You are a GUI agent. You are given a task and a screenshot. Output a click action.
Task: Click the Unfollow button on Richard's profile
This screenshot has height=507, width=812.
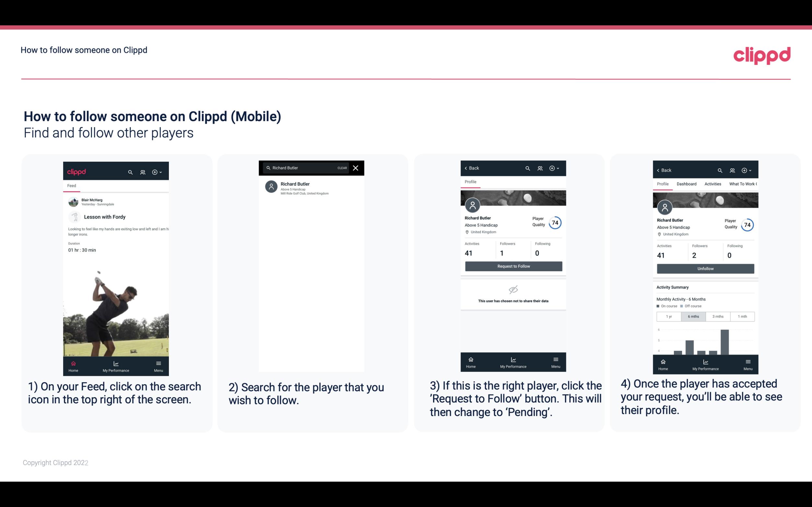[x=705, y=268]
